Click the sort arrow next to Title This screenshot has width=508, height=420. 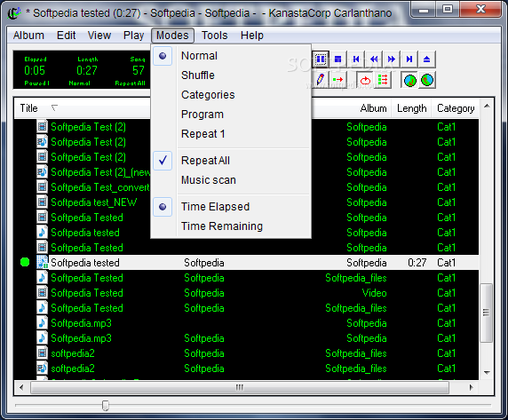pyautogui.click(x=54, y=107)
